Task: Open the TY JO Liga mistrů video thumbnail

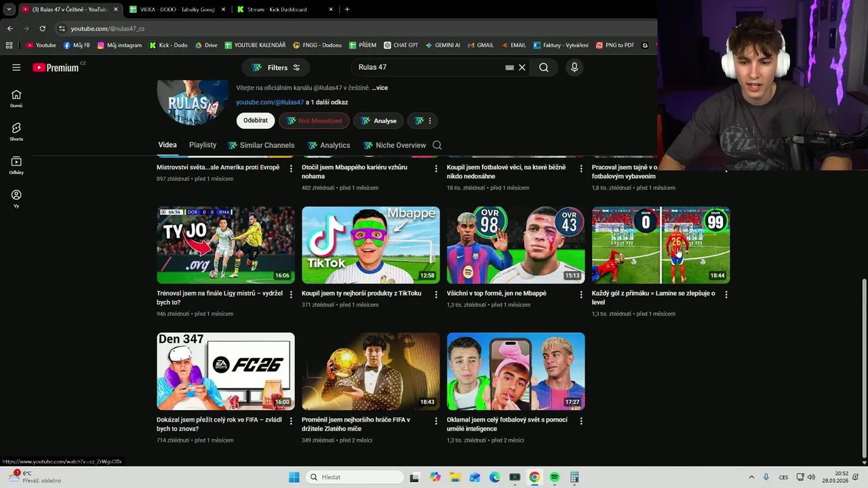Action: coord(226,245)
